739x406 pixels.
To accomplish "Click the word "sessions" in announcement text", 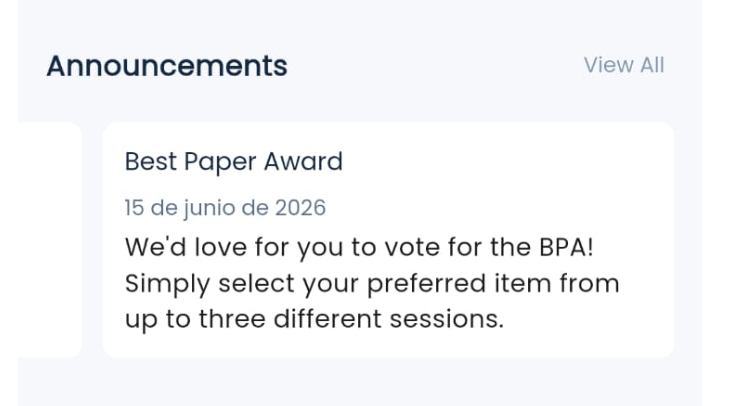I will [443, 319].
